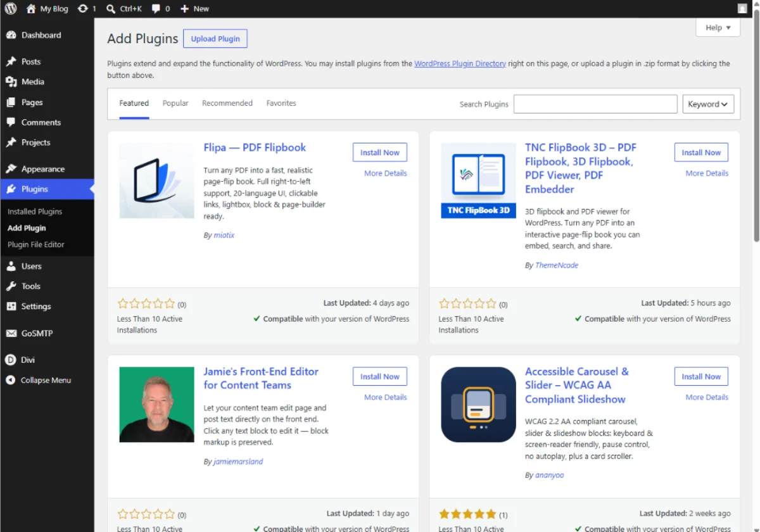Image resolution: width=760 pixels, height=532 pixels.
Task: Open TNC FlipBook 3D title link
Action: tap(581, 168)
